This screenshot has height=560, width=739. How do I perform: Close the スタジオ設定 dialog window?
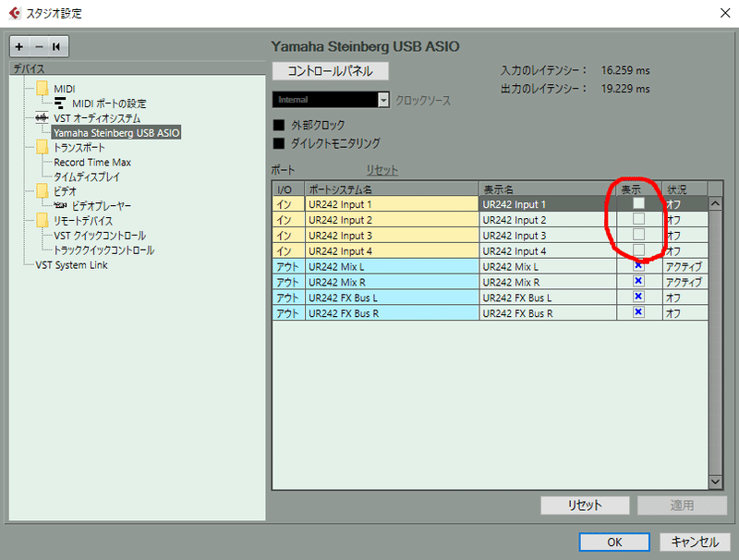pyautogui.click(x=725, y=13)
